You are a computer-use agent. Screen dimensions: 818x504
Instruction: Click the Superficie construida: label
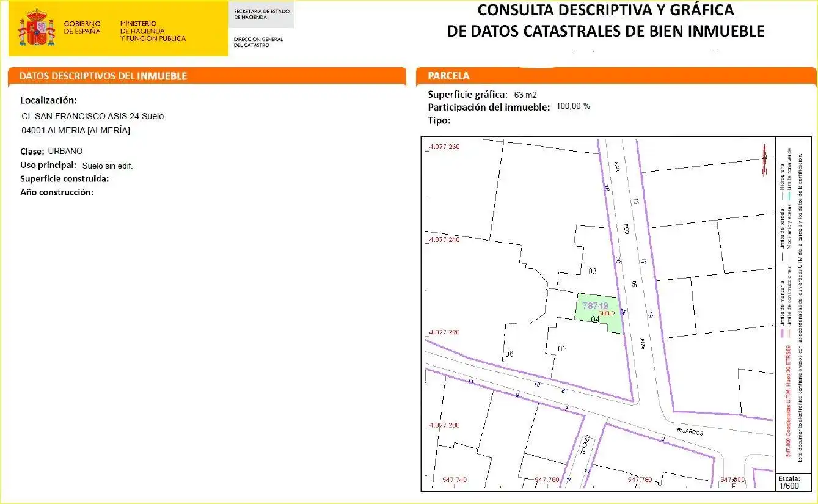click(x=65, y=179)
